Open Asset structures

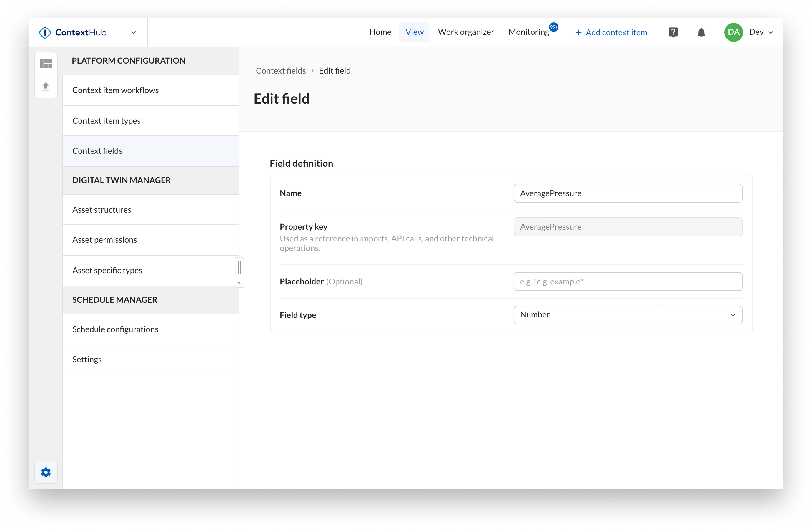click(x=151, y=210)
